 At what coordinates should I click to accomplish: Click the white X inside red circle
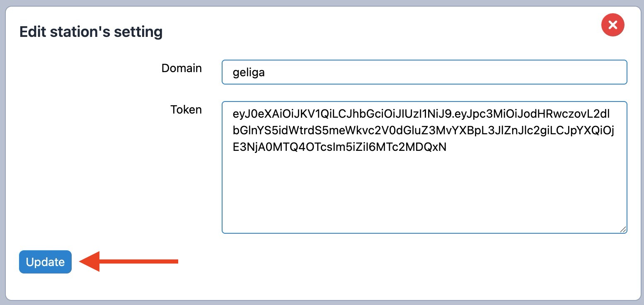[x=613, y=25]
